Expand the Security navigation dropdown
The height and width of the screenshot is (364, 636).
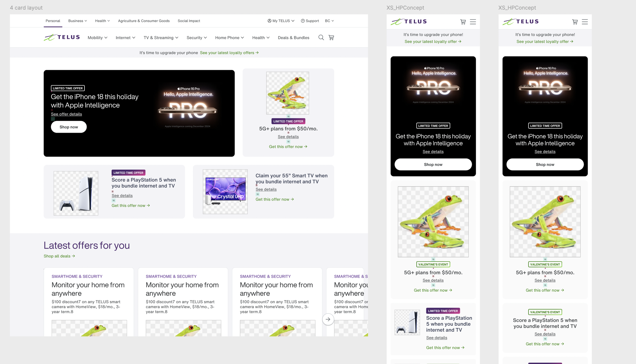click(197, 38)
